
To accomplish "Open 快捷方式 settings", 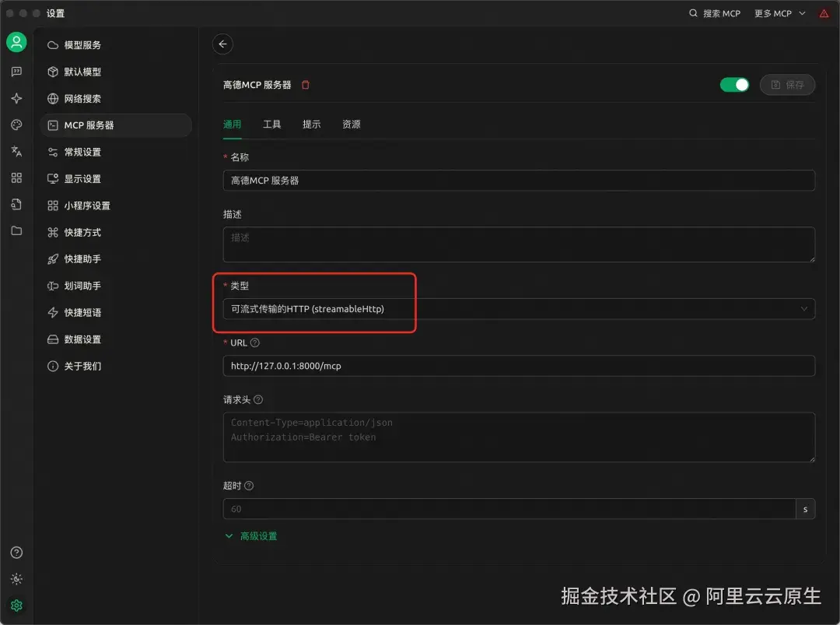I will pyautogui.click(x=116, y=233).
